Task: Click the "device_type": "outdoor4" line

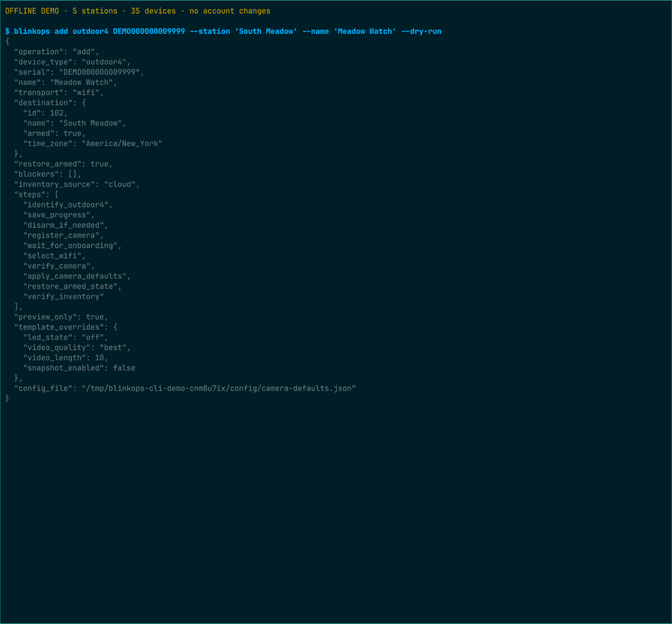Action: 72,62
